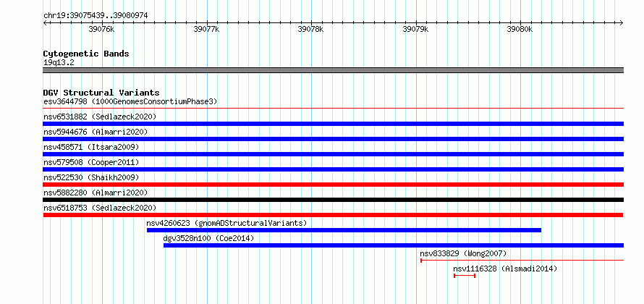Click the 39077k ruler tick label

(207, 29)
